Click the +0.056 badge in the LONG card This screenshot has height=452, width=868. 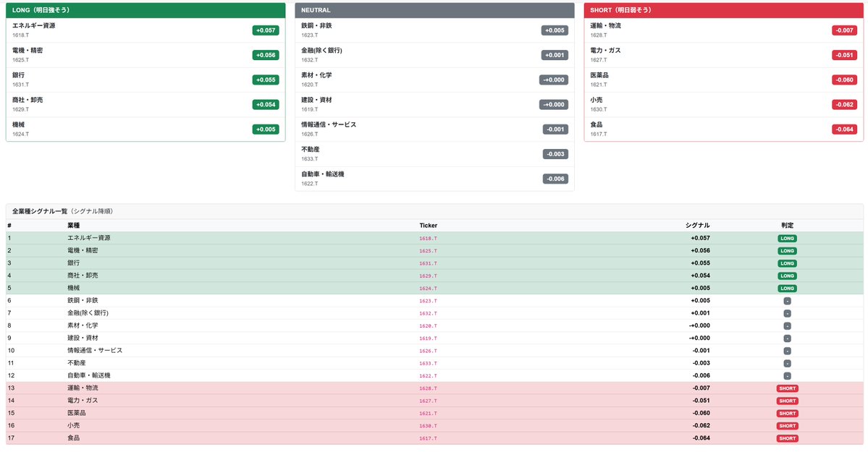(266, 55)
